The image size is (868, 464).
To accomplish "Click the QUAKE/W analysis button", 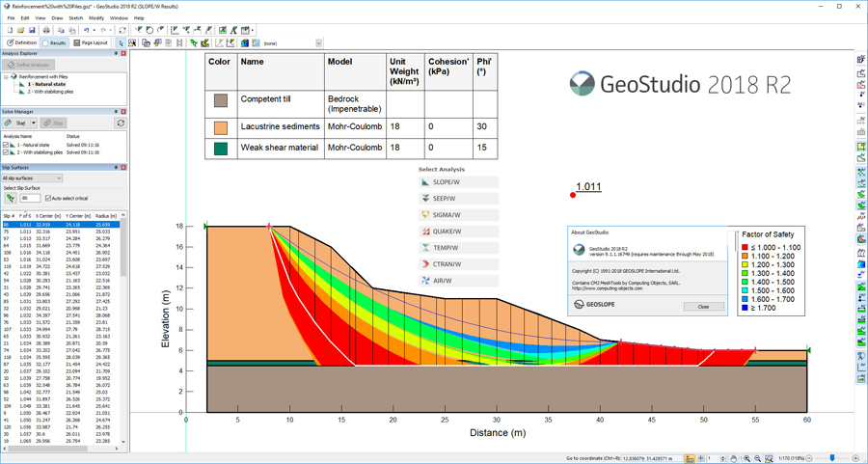I will coord(459,232).
